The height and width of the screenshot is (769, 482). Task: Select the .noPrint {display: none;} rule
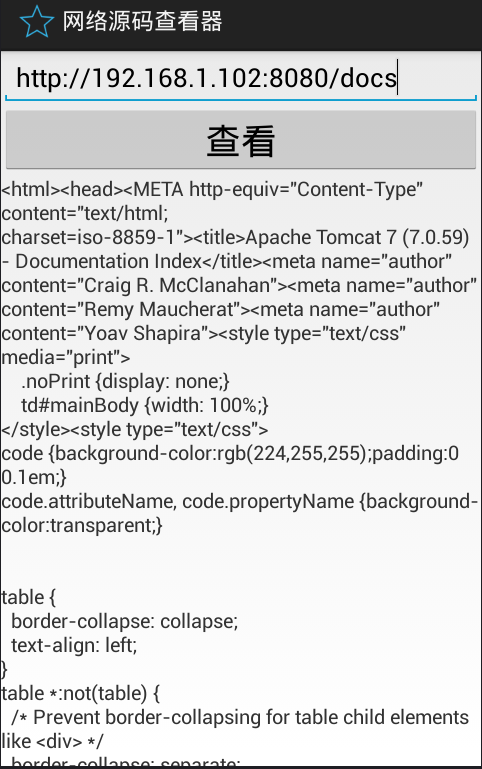(x=125, y=382)
